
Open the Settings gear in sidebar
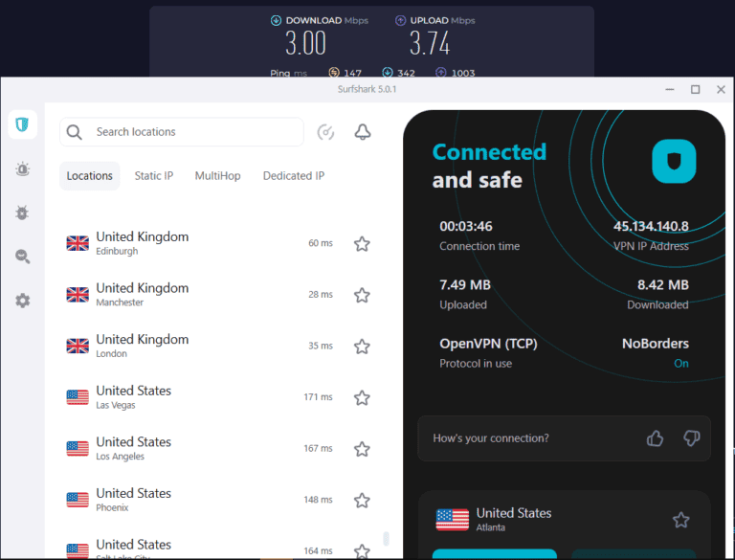click(x=22, y=301)
